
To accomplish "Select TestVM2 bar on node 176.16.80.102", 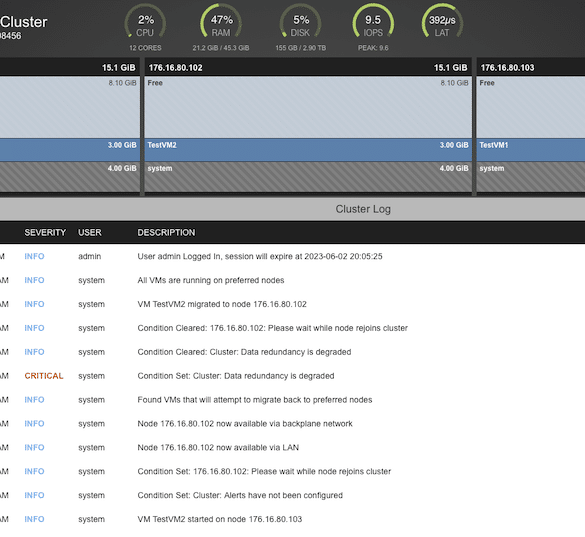I will click(x=308, y=150).
